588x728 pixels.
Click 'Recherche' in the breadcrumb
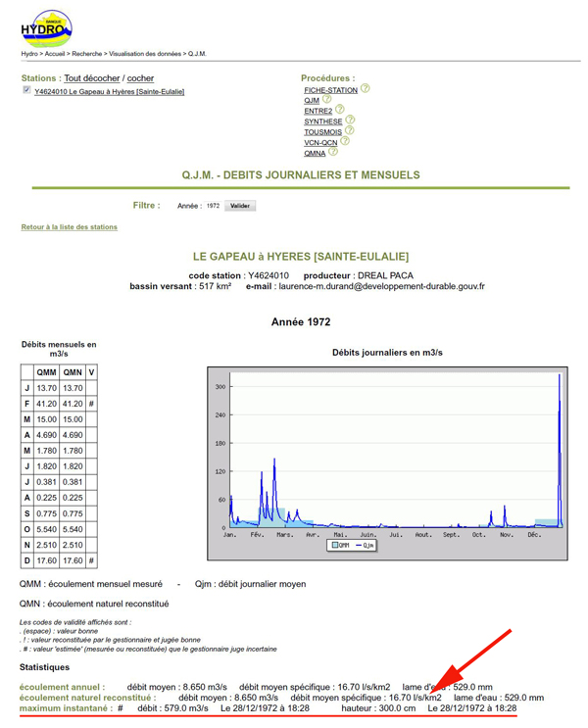coord(87,54)
